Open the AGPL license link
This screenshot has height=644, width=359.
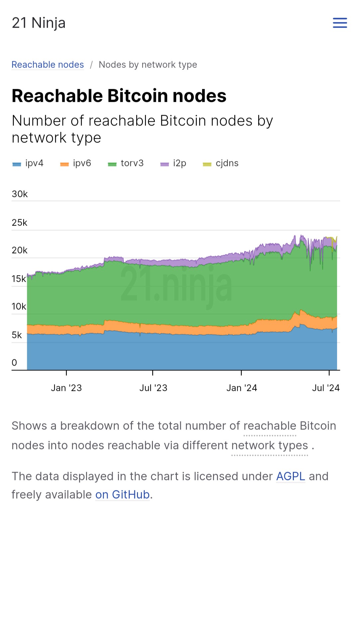coord(291,476)
